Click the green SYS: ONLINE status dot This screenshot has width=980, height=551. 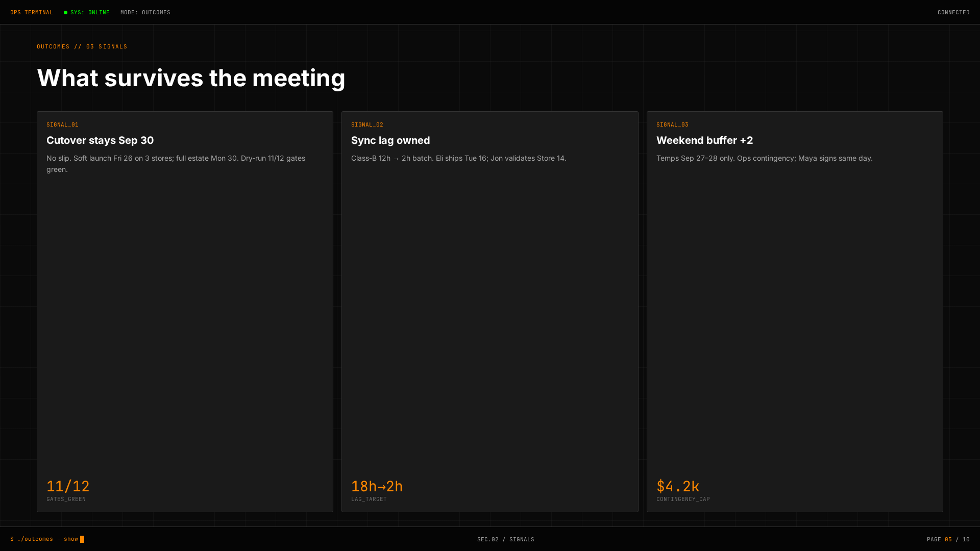(x=65, y=13)
